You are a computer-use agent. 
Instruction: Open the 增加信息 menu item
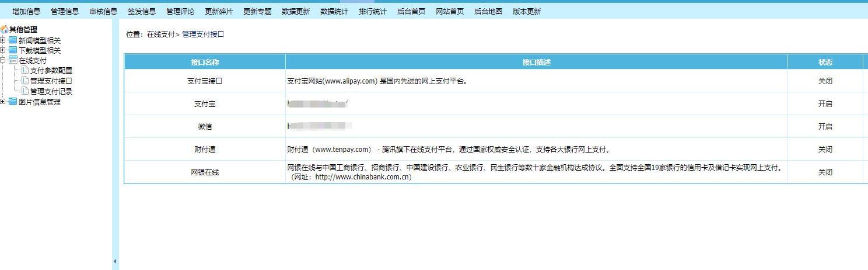pyautogui.click(x=26, y=11)
